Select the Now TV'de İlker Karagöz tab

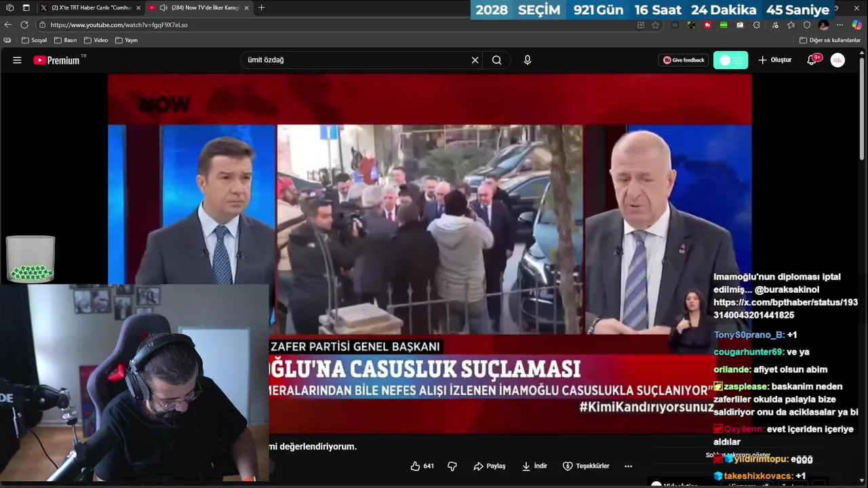click(199, 7)
